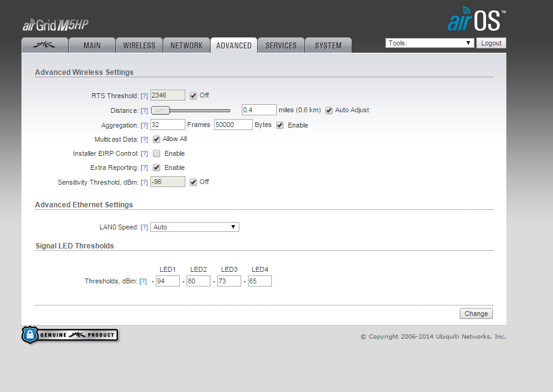Screen dimensions: 553x392
Task: Toggle Multicast Data Allow All checkbox
Action: [x=157, y=140]
